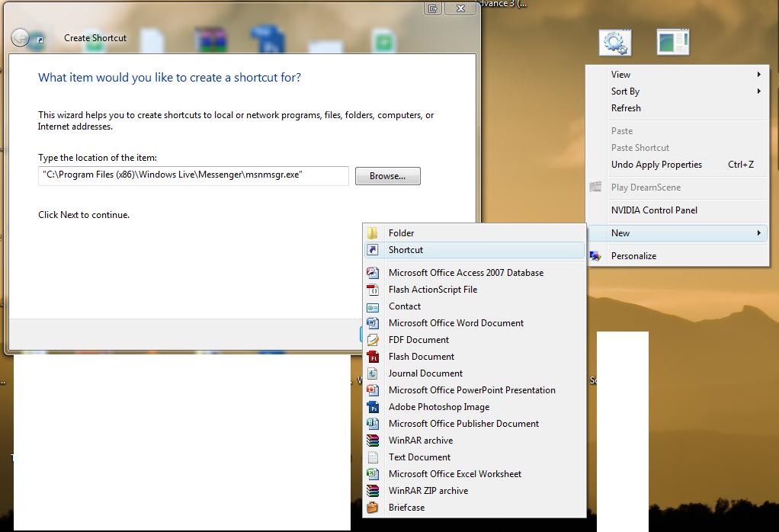Image resolution: width=779 pixels, height=532 pixels.
Task: Open the Sort By menu entry
Action: [678, 91]
